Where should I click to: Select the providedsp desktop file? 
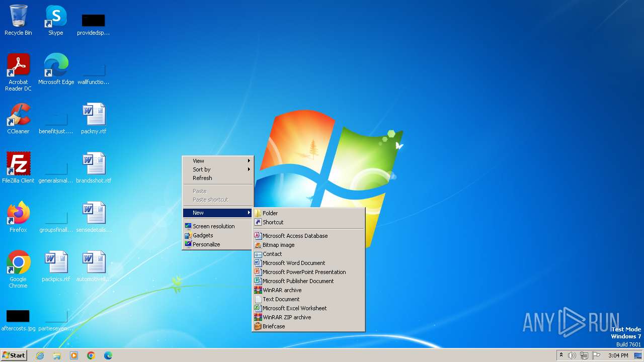coord(94,24)
